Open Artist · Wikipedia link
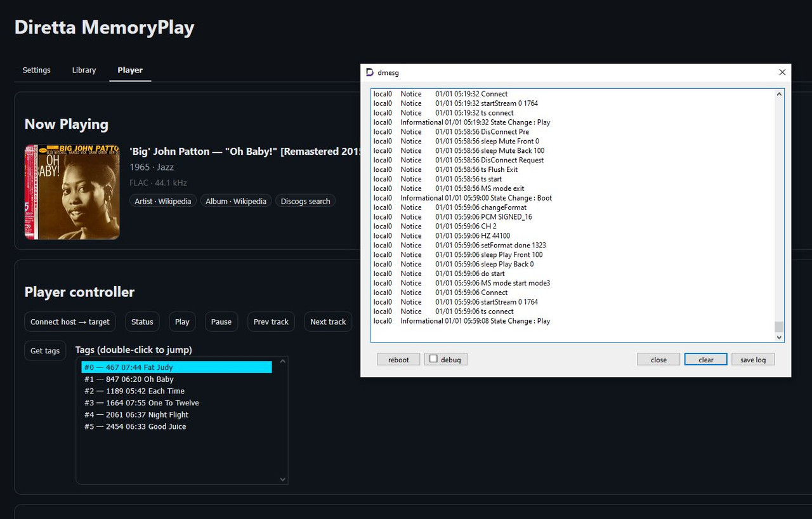This screenshot has height=519, width=812. 163,201
